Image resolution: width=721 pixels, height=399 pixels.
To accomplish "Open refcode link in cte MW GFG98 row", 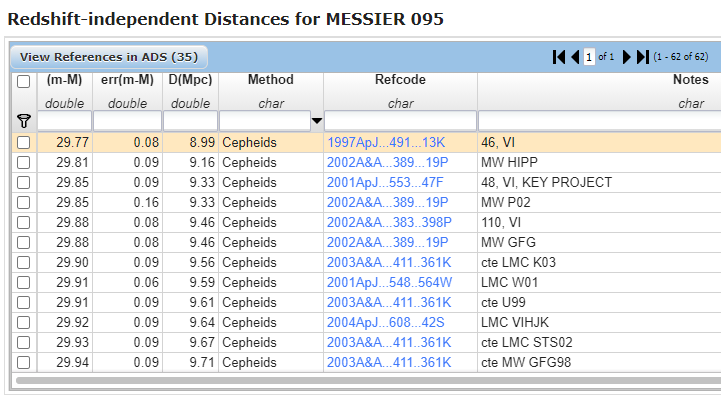I will [x=389, y=363].
